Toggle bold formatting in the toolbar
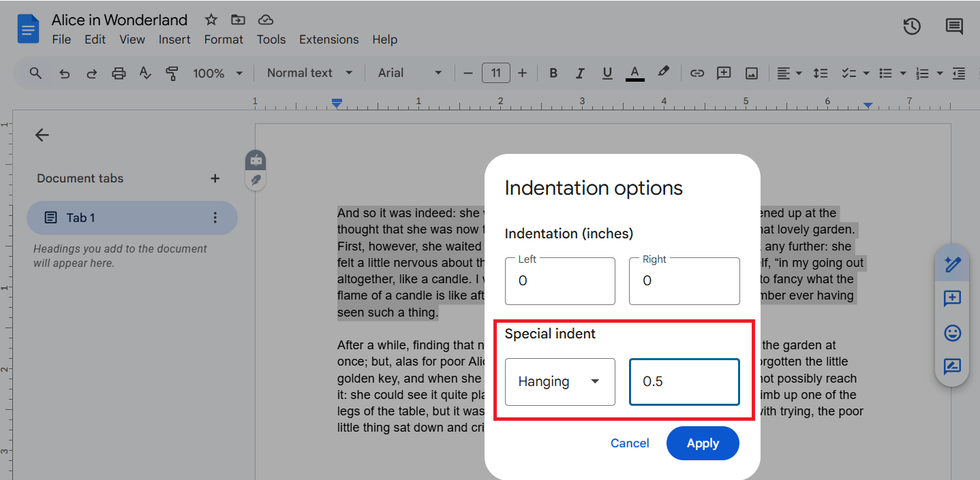 pyautogui.click(x=553, y=73)
